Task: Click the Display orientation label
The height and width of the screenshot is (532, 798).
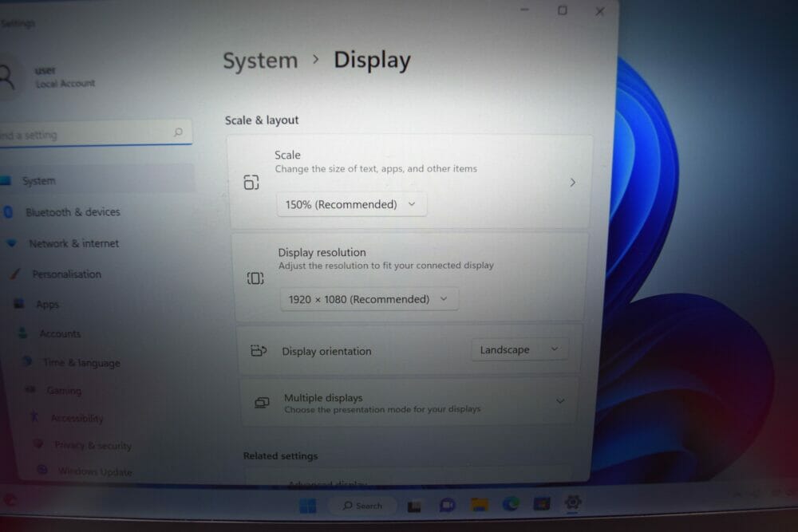Action: point(326,352)
